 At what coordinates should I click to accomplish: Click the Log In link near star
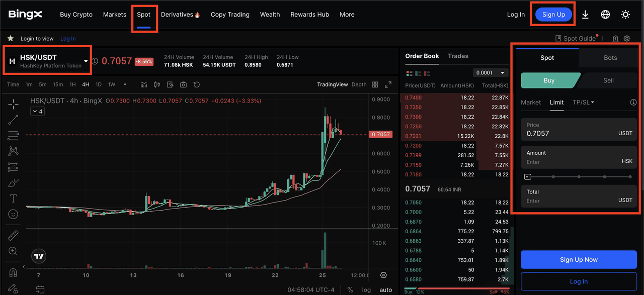[68, 39]
